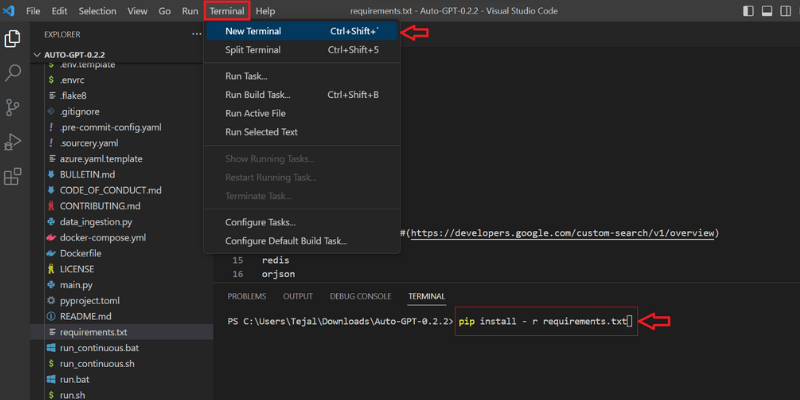
Task: Choose Split Terminal menu entry
Action: (x=302, y=50)
